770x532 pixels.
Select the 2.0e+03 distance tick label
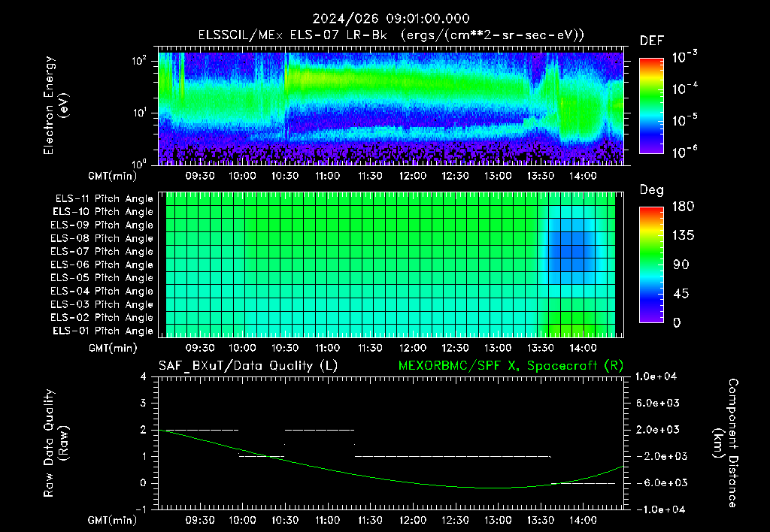click(x=658, y=430)
